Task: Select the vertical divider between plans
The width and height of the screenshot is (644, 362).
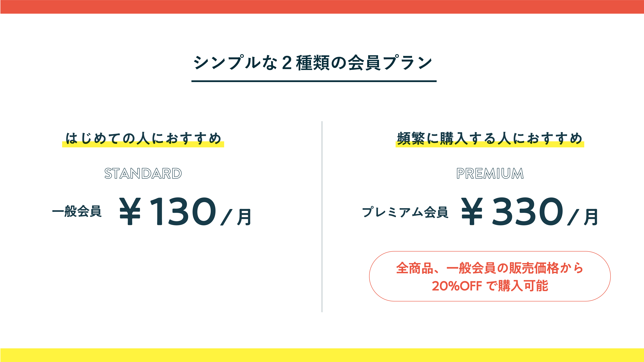Action: pos(322,216)
